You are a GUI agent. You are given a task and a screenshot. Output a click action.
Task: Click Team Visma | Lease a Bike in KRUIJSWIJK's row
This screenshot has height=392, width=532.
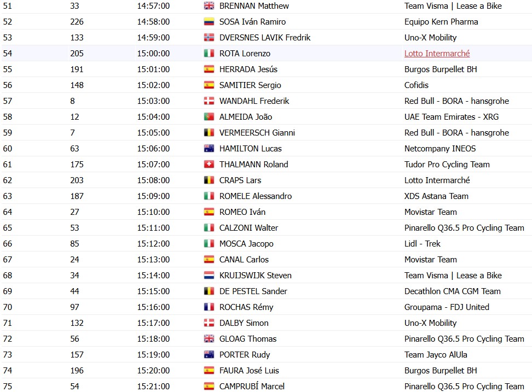point(453,276)
